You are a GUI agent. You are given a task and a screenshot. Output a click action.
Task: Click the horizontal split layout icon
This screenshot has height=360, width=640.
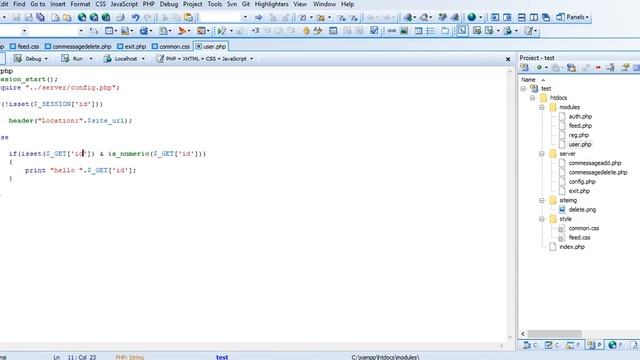pos(522,18)
